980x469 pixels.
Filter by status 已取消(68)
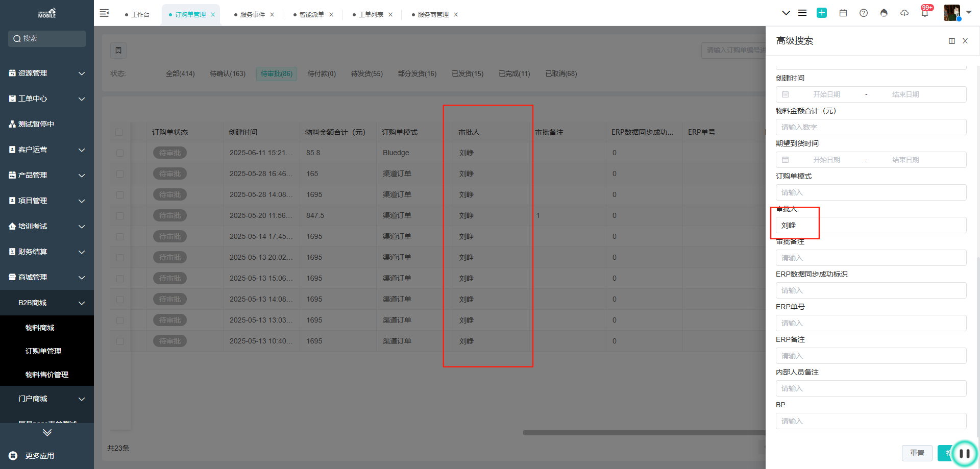point(561,73)
